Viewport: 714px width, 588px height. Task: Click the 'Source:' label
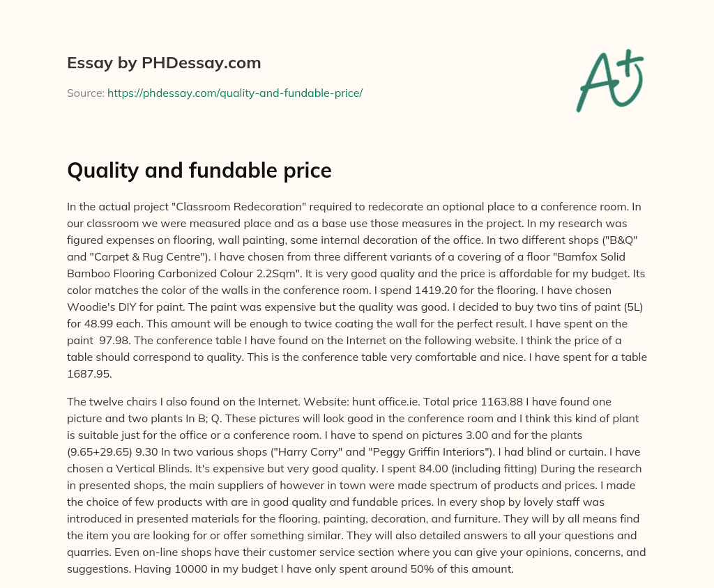click(85, 93)
